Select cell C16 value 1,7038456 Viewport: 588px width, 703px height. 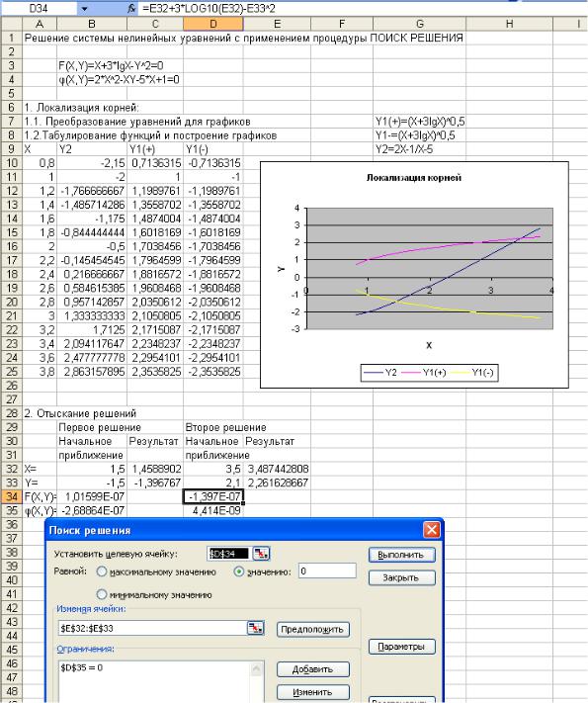155,246
